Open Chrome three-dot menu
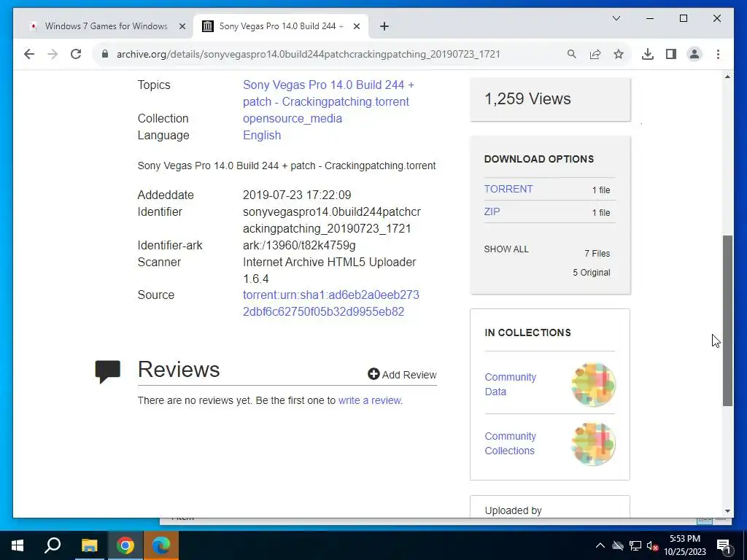 (x=718, y=54)
